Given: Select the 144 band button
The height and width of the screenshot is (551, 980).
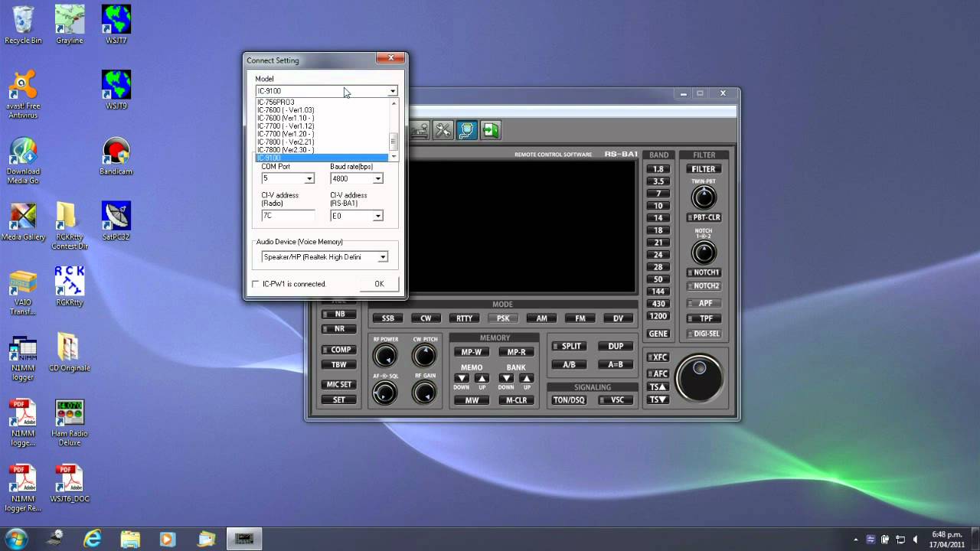Looking at the screenshot, I should (x=658, y=292).
